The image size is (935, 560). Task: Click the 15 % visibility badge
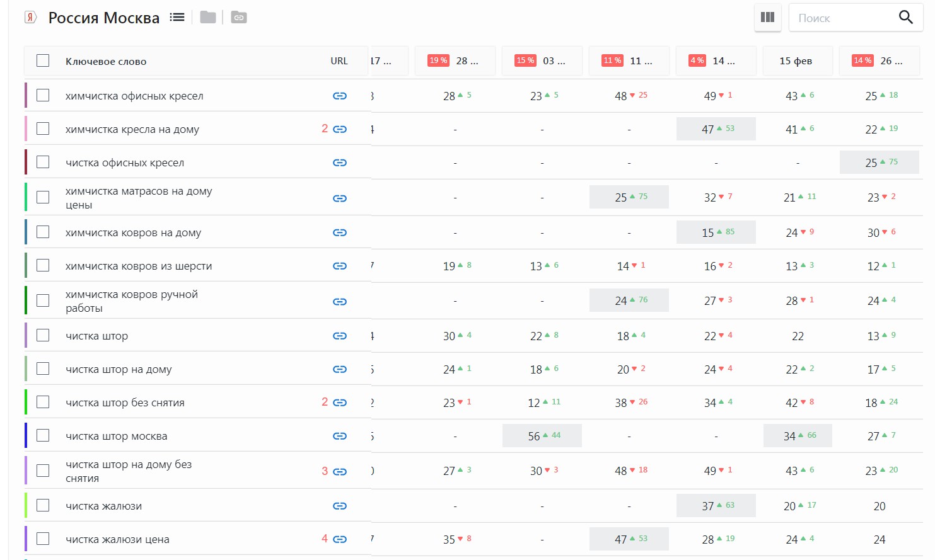[x=525, y=60]
